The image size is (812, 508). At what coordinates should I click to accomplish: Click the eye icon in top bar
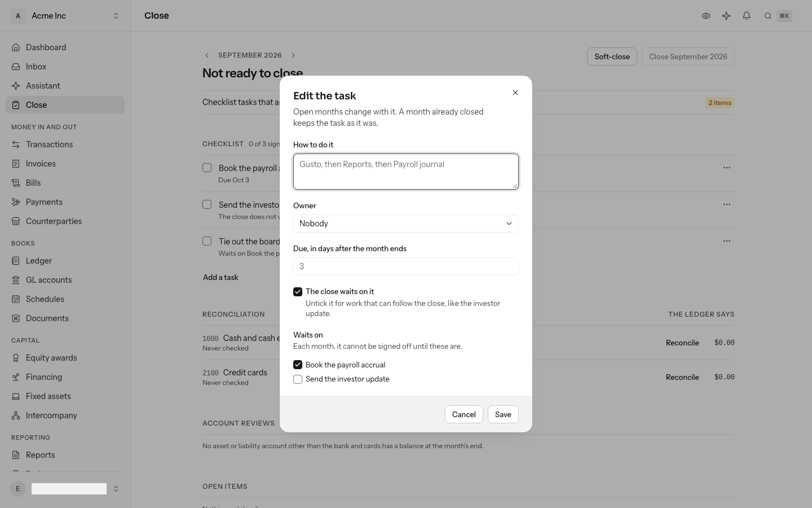705,16
